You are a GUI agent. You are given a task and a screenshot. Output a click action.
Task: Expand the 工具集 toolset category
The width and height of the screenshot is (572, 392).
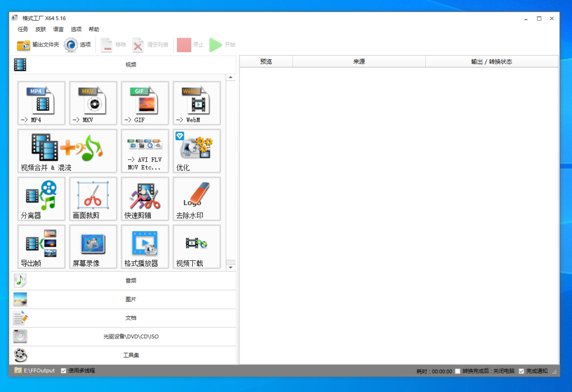[123, 355]
